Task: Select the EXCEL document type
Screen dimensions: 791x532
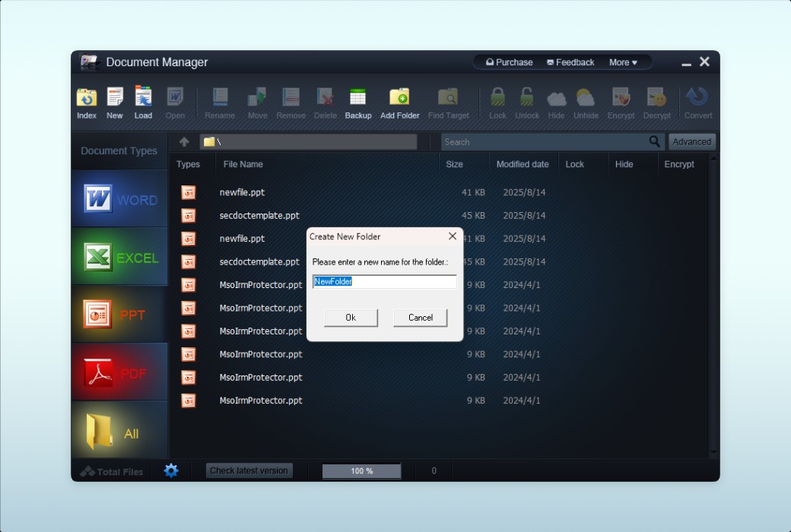Action: (119, 258)
